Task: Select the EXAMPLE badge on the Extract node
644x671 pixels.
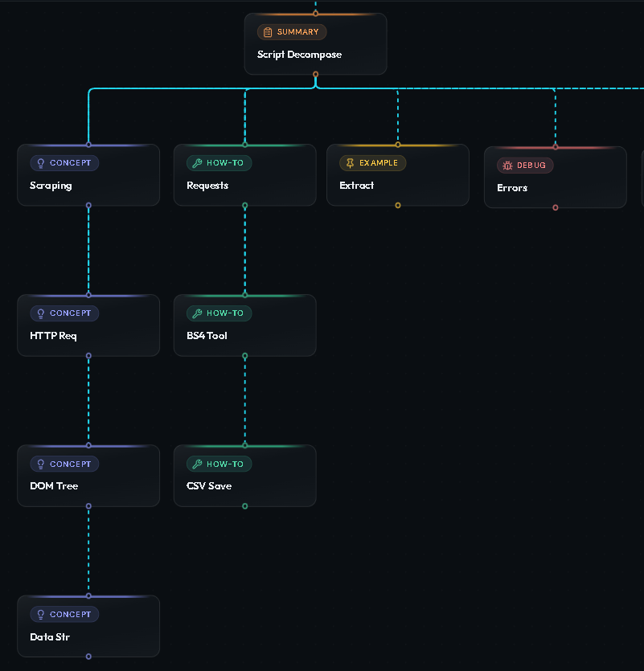Action: pos(372,163)
